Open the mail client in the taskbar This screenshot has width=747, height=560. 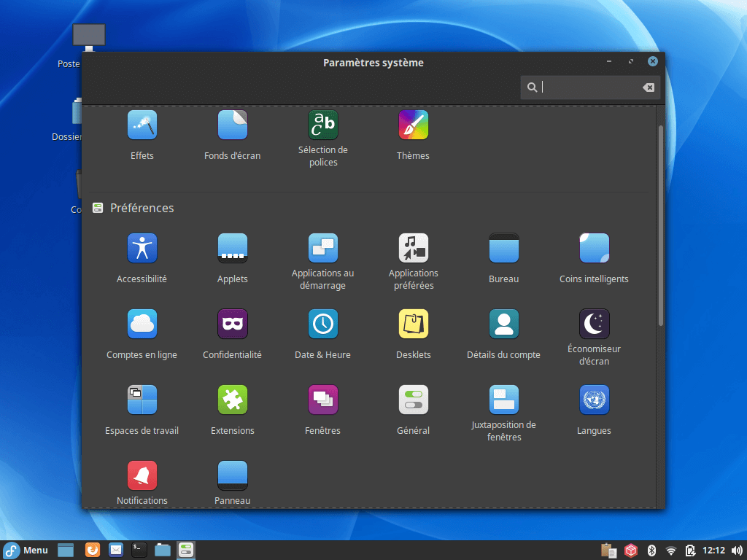pyautogui.click(x=116, y=550)
